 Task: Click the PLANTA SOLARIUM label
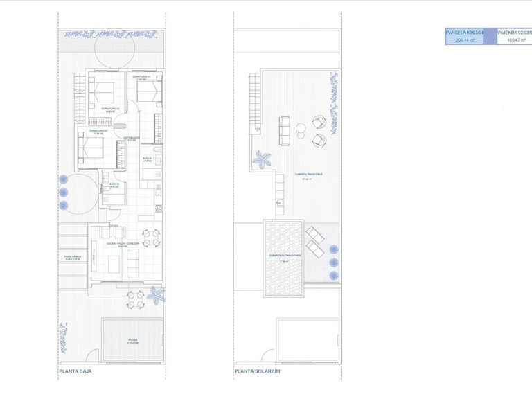tap(257, 371)
